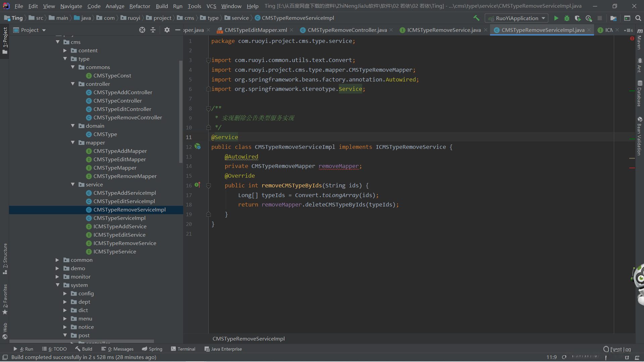Toggle the Z: Structure tool window
Screen dimensions: 644x362
pos(5,258)
